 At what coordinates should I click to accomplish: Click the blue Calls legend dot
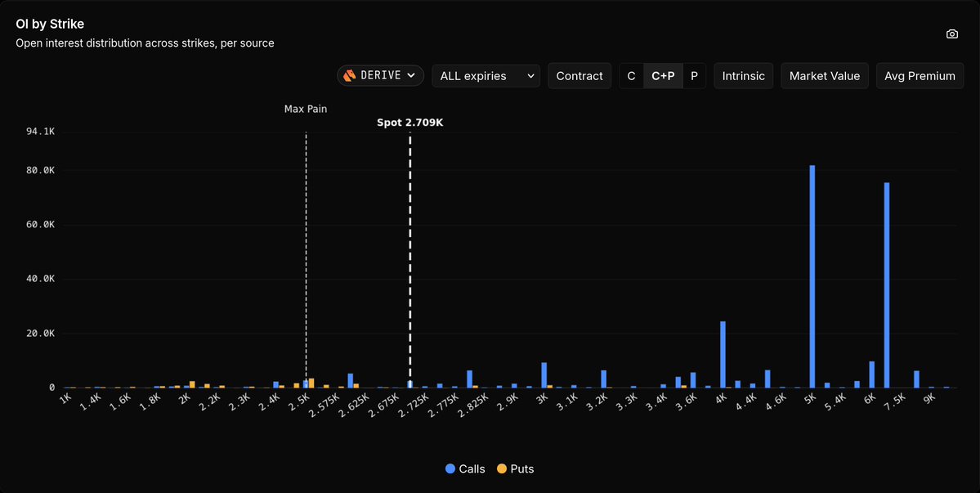450,468
